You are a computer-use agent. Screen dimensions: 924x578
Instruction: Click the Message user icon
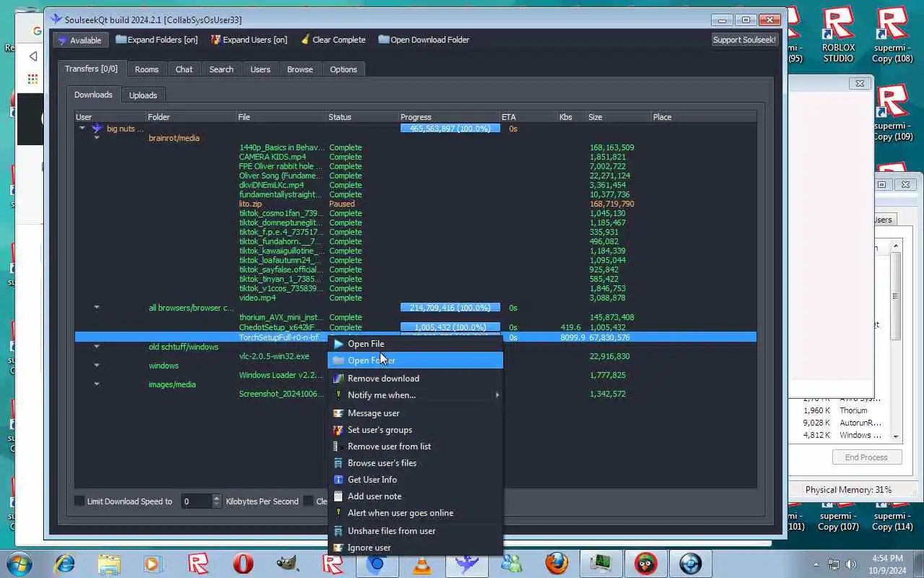(338, 413)
